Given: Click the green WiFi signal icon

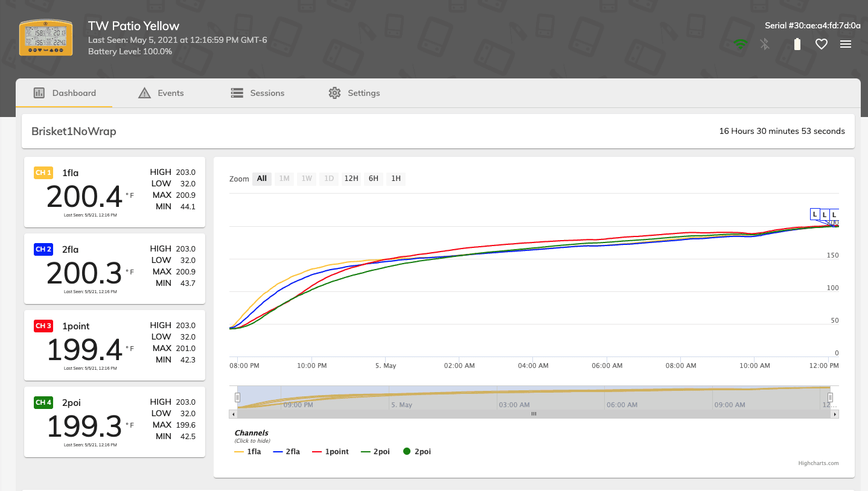Looking at the screenshot, I should point(740,44).
